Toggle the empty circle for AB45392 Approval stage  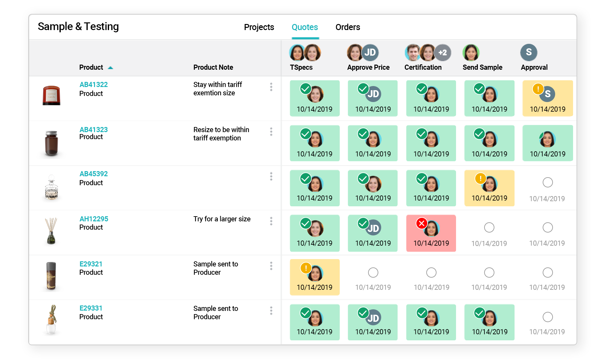(548, 182)
